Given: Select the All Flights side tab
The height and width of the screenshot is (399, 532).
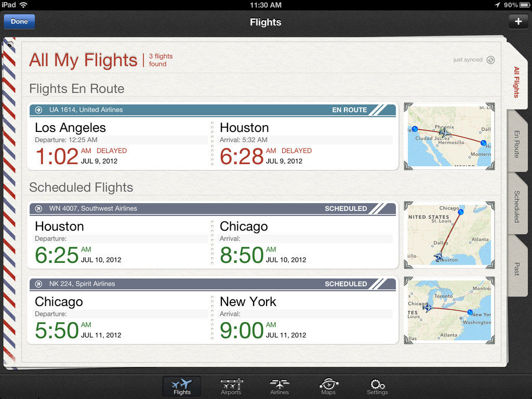Looking at the screenshot, I should [x=517, y=82].
